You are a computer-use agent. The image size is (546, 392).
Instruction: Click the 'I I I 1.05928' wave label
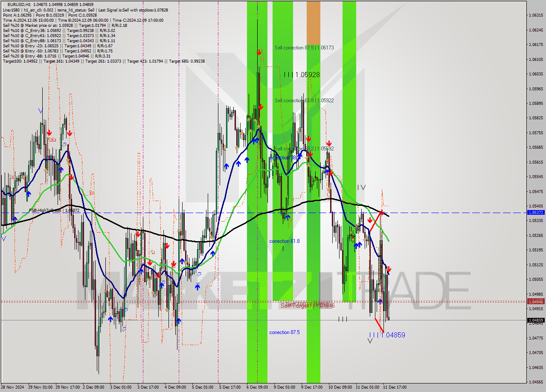click(302, 75)
